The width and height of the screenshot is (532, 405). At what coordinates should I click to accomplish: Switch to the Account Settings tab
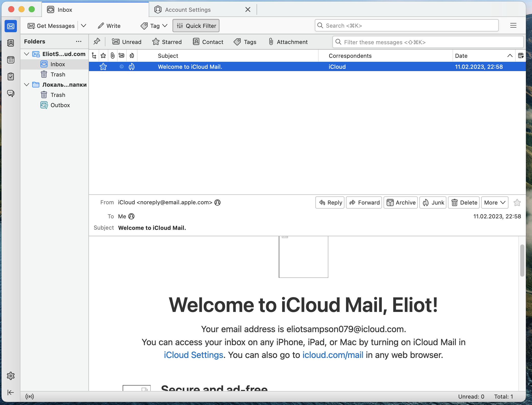point(188,10)
